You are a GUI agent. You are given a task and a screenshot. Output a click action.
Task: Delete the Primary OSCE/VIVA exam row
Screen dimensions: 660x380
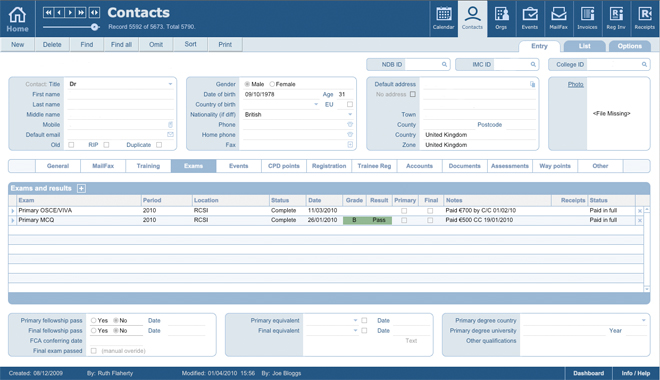[640, 211]
